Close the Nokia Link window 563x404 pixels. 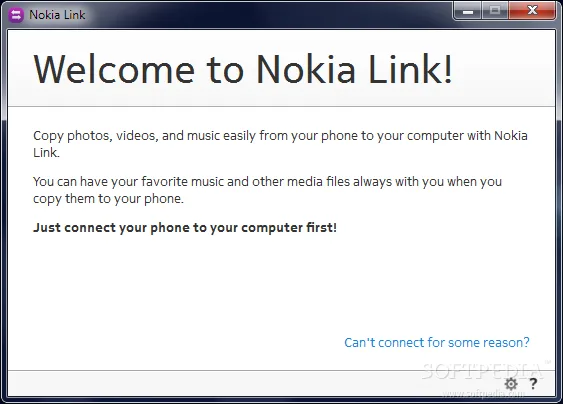[532, 11]
